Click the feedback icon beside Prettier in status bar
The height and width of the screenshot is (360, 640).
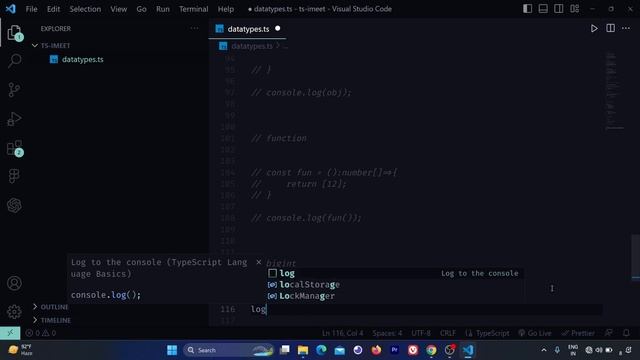click(609, 333)
